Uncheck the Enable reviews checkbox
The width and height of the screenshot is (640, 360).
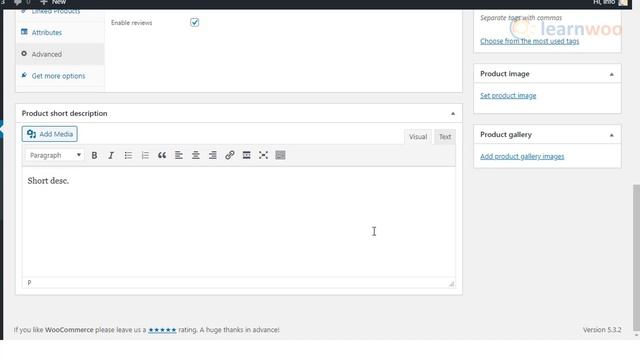[195, 22]
